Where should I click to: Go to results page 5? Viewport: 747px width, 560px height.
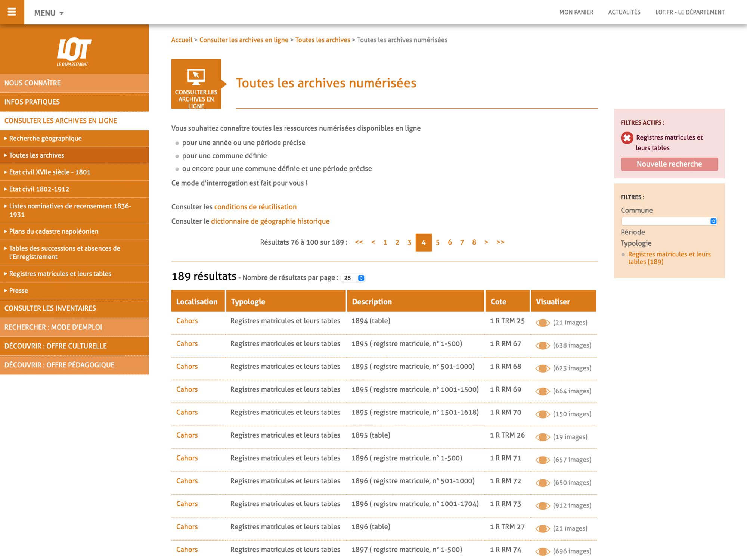[x=437, y=242]
